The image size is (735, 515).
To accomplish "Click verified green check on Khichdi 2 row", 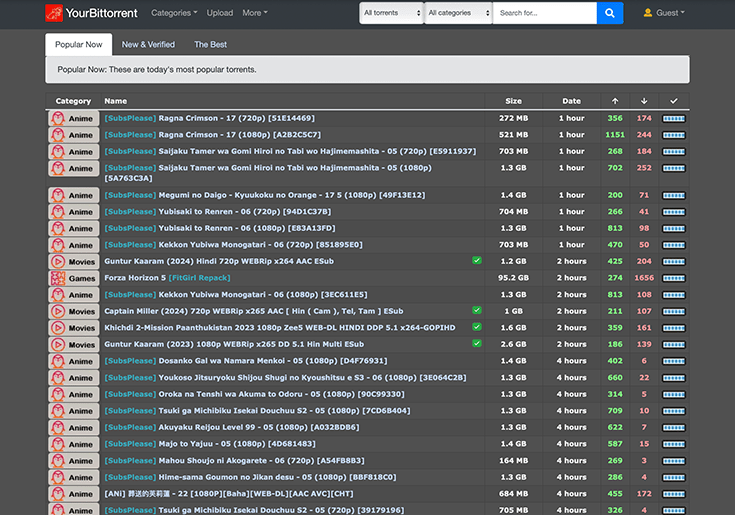I will (x=477, y=327).
